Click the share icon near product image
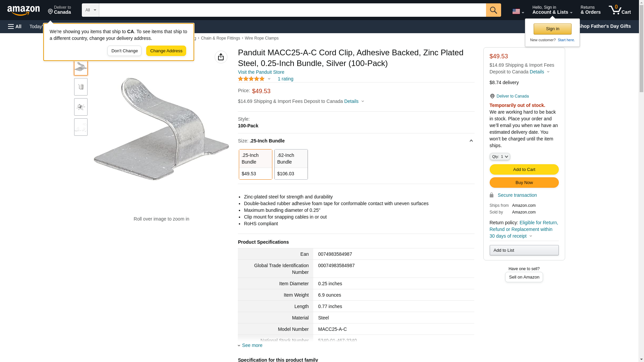Image resolution: width=644 pixels, height=362 pixels. 221,57
